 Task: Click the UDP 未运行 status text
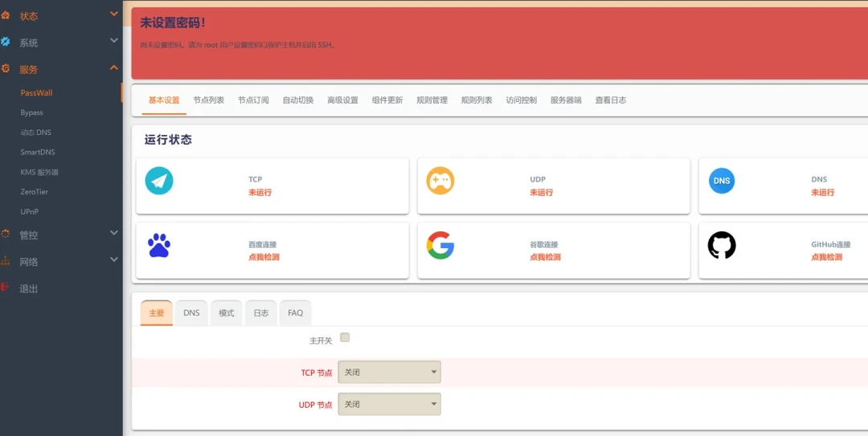542,193
